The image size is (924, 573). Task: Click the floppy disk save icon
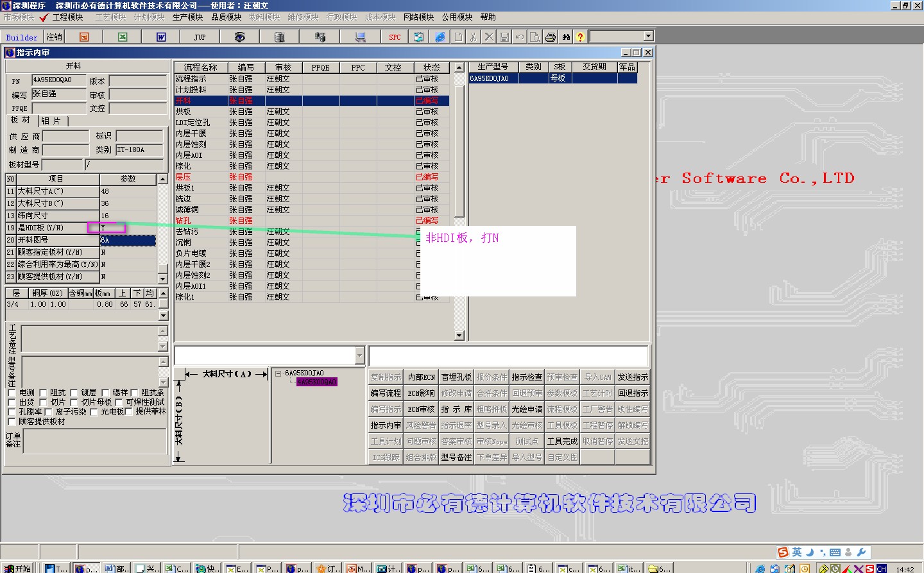(x=504, y=37)
